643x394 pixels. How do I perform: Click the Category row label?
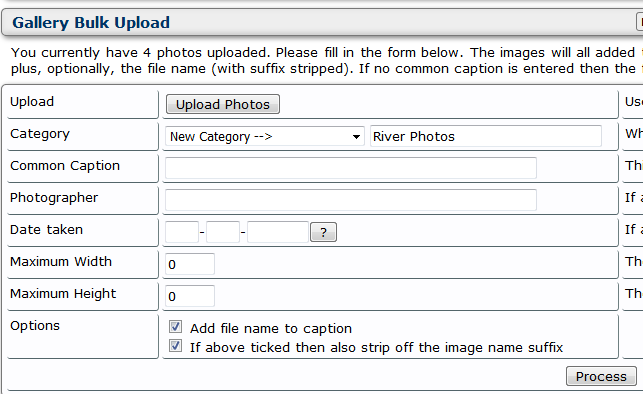(x=40, y=134)
